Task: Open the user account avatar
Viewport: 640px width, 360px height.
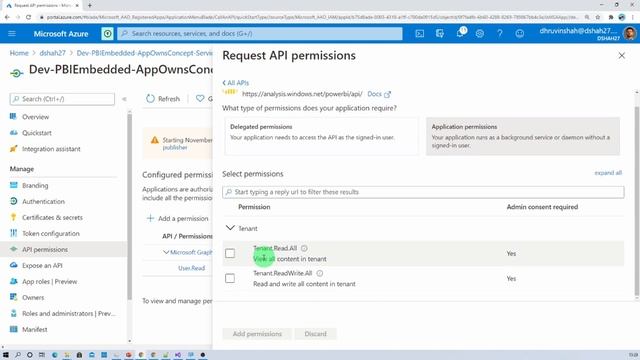Action: click(x=629, y=33)
